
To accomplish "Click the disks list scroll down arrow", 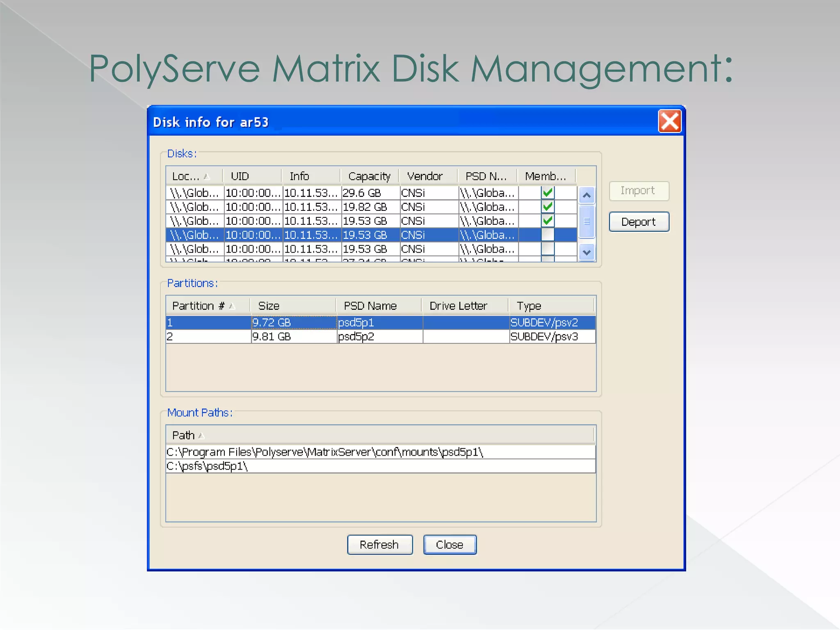I will 587,253.
